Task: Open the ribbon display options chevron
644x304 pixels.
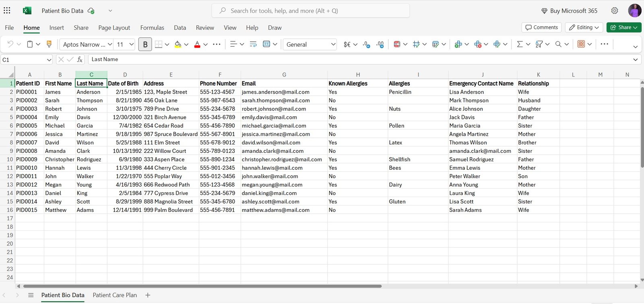Action: [636, 47]
